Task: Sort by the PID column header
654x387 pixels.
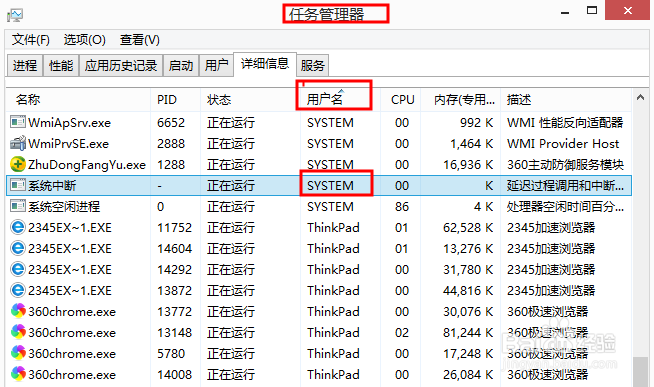Action: [175, 100]
